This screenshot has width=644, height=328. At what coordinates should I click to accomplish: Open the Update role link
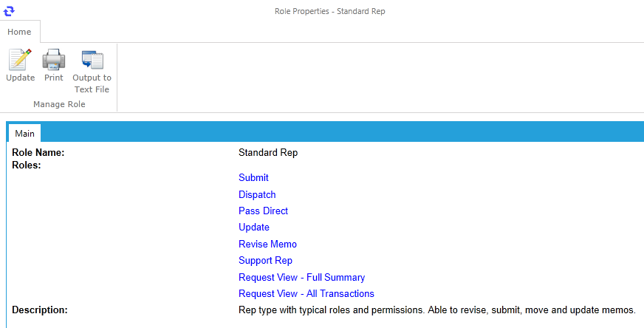click(x=254, y=228)
